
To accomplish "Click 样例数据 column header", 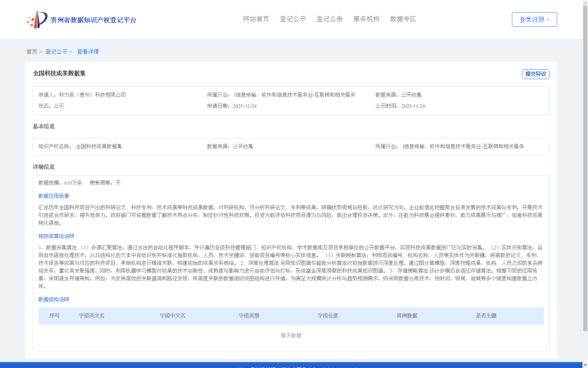I will click(407, 316).
